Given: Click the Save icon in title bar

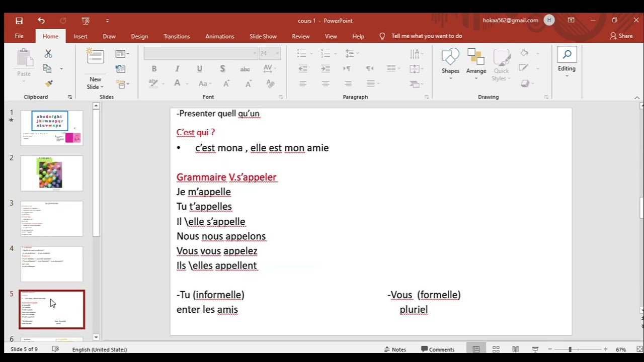Looking at the screenshot, I should pyautogui.click(x=19, y=21).
